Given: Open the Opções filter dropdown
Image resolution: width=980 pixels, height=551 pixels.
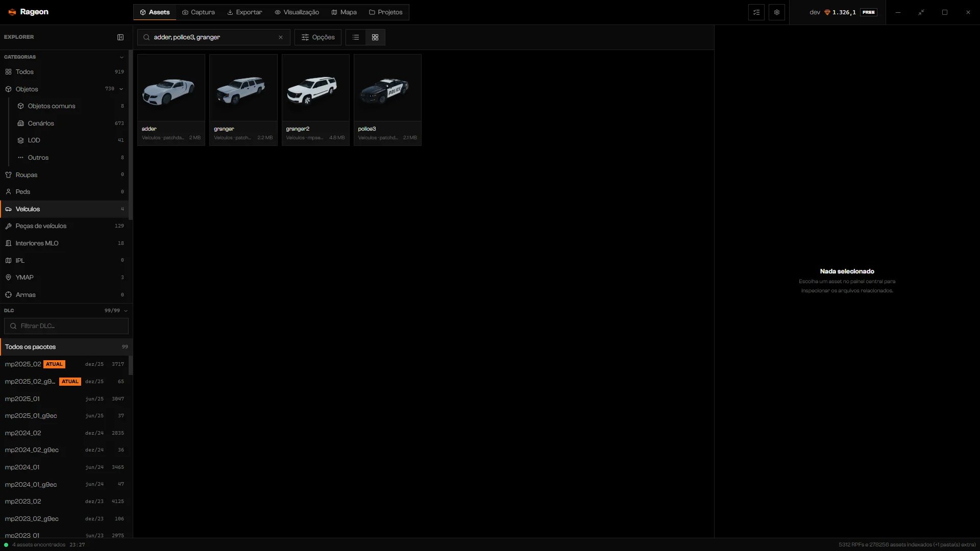Looking at the screenshot, I should [318, 37].
